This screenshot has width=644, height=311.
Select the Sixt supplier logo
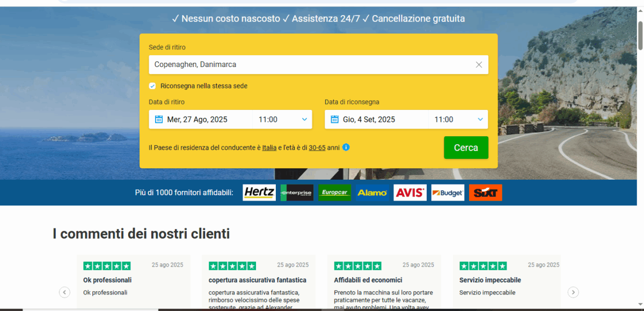coord(485,192)
